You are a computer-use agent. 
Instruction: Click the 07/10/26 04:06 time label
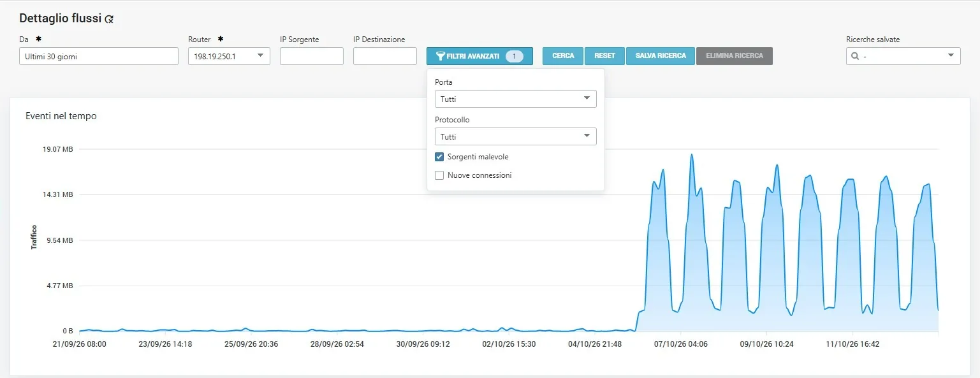pos(680,344)
